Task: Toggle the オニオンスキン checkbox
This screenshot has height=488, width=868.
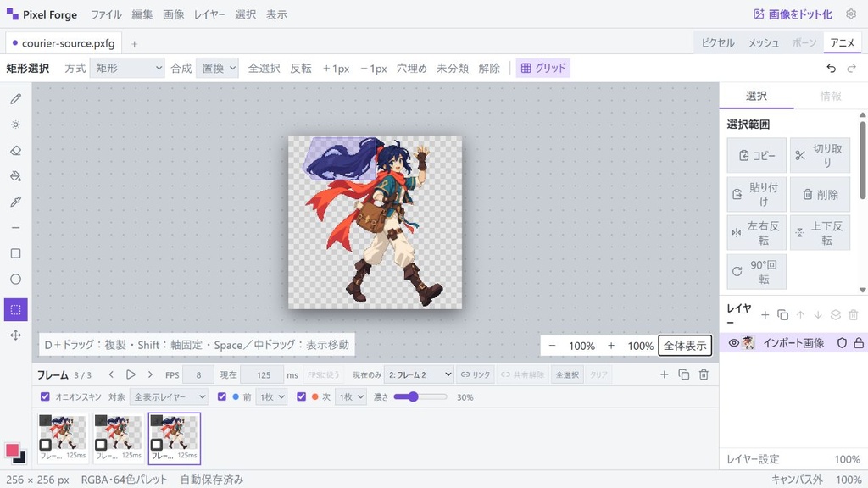Action: tap(46, 396)
